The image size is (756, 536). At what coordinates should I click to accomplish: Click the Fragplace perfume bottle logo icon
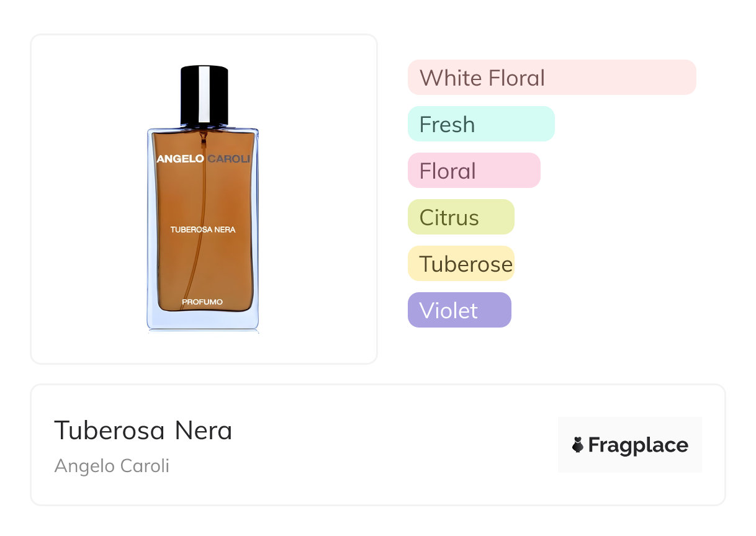tap(578, 445)
